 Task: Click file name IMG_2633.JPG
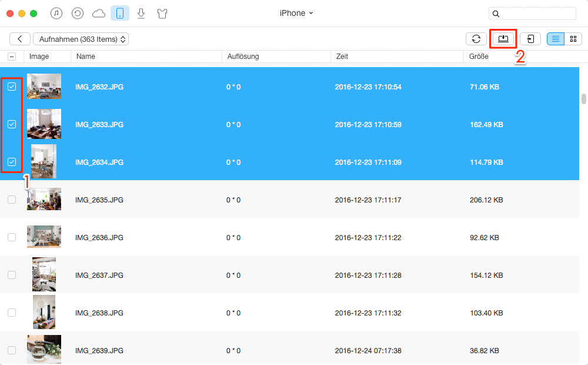[99, 124]
